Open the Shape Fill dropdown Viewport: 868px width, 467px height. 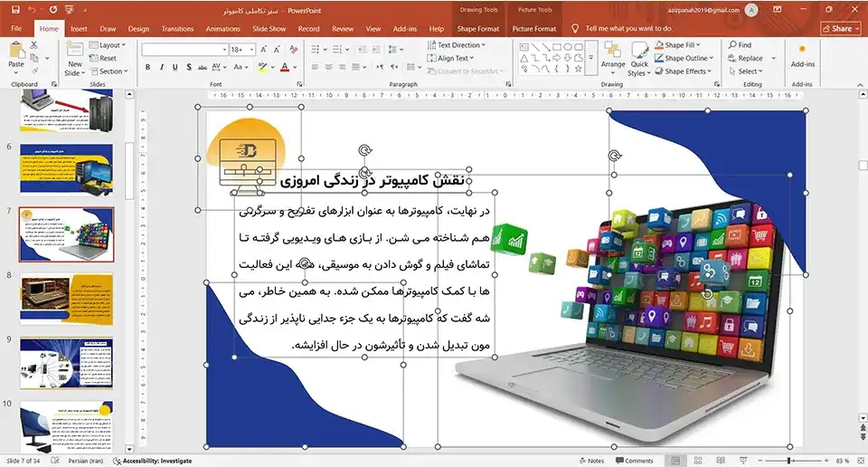pyautogui.click(x=678, y=45)
